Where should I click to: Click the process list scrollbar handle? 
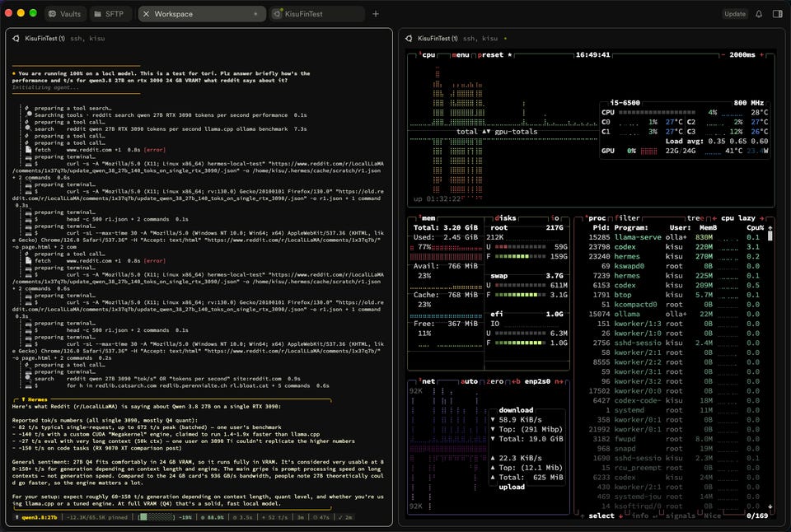(770, 236)
